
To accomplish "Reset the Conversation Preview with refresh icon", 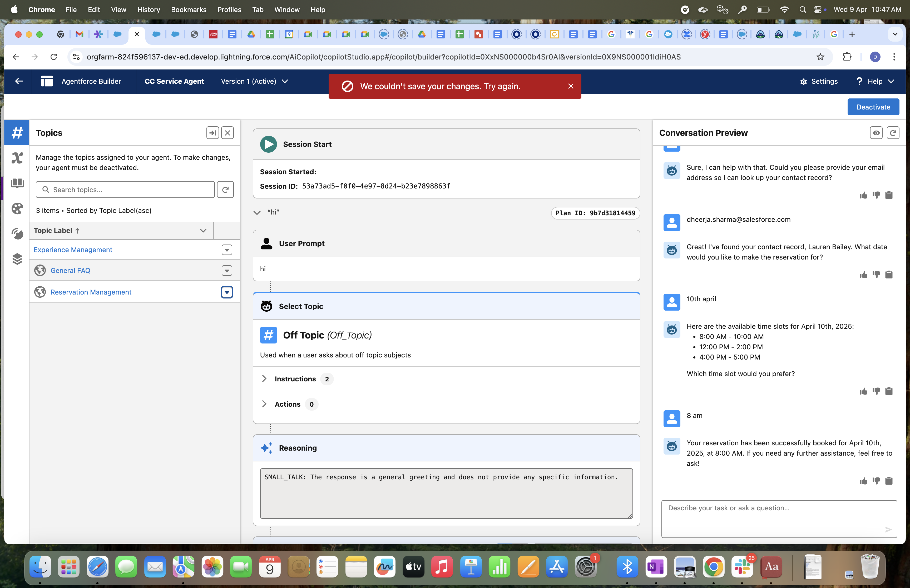I will [x=893, y=132].
